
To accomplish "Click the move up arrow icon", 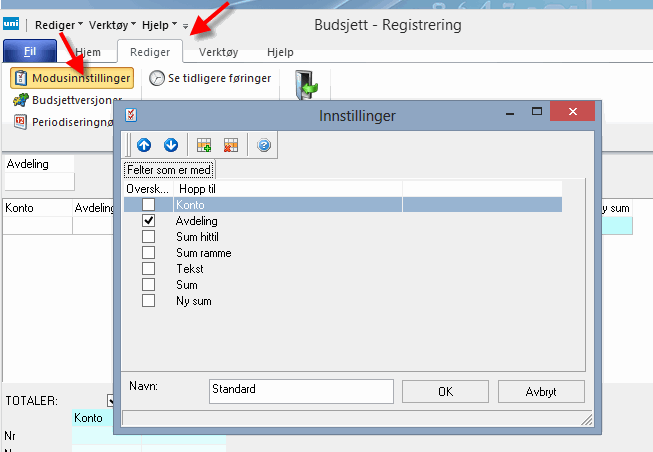I will pyautogui.click(x=144, y=145).
